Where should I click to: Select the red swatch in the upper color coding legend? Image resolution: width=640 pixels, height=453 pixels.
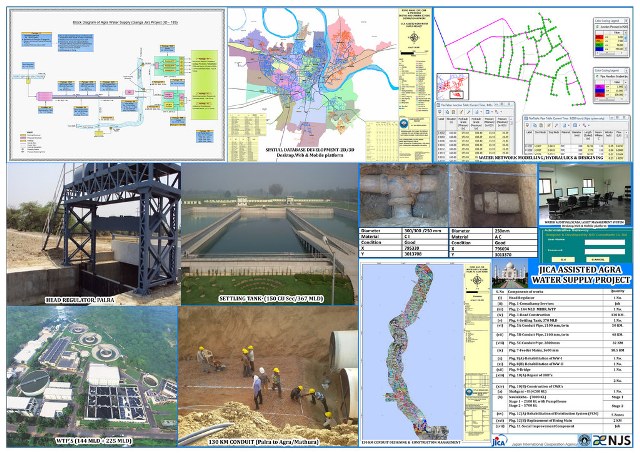(x=599, y=37)
